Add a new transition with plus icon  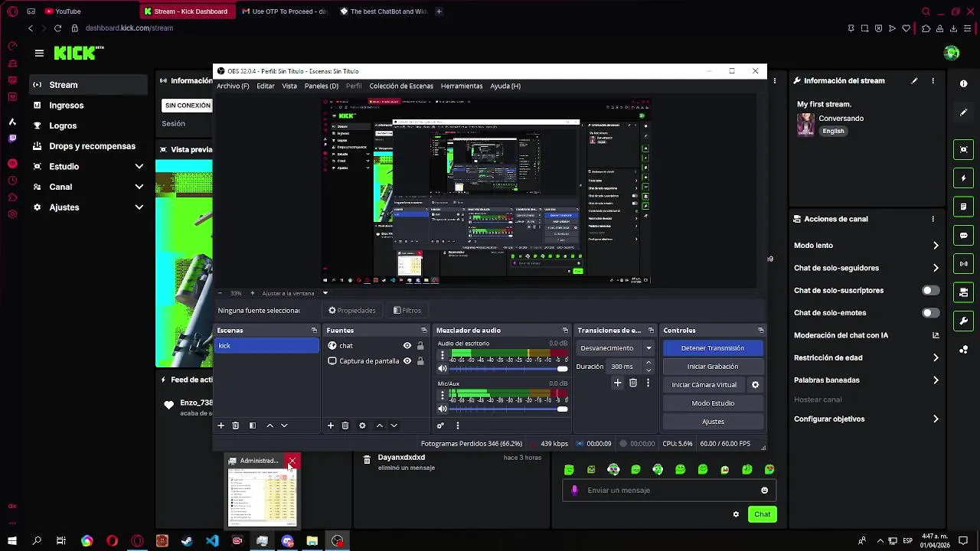[x=617, y=383]
